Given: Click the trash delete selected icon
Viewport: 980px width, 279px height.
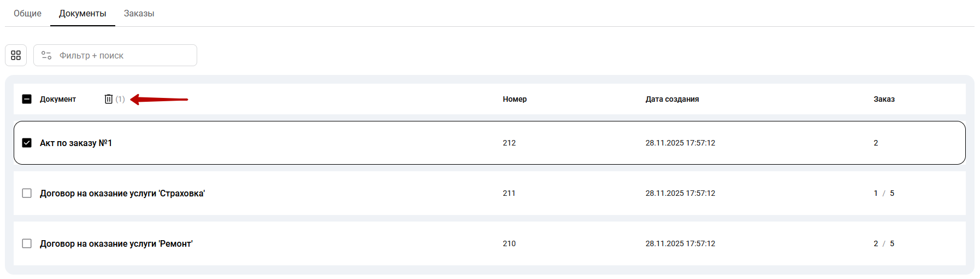Looking at the screenshot, I should tap(109, 99).
